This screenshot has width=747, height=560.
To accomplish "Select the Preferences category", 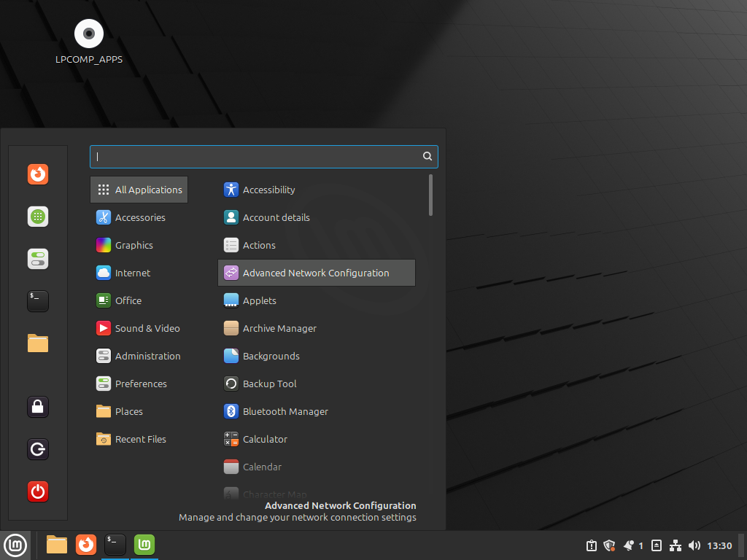I will pos(139,384).
